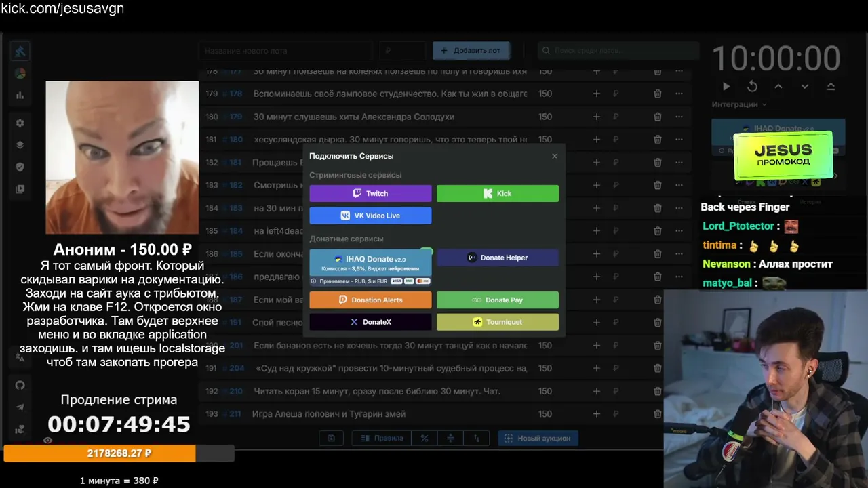The width and height of the screenshot is (868, 488).
Task: Focus the Поиск среди лотов search box
Action: pos(618,51)
